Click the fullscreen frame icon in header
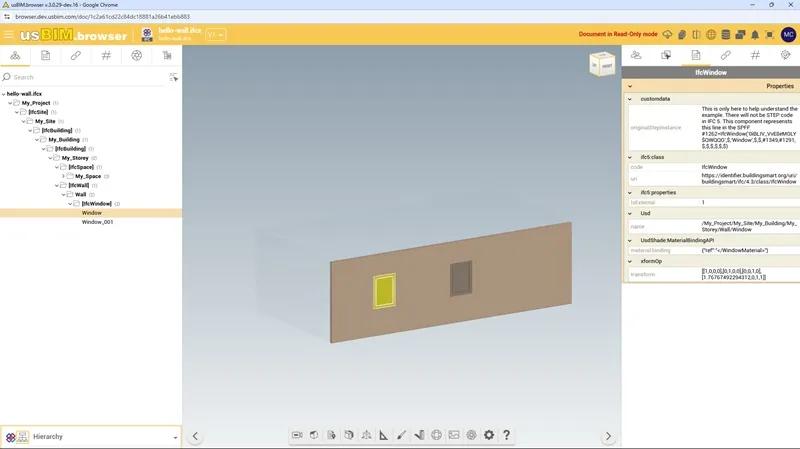Screen dimensions: 800x449 (x=770, y=35)
